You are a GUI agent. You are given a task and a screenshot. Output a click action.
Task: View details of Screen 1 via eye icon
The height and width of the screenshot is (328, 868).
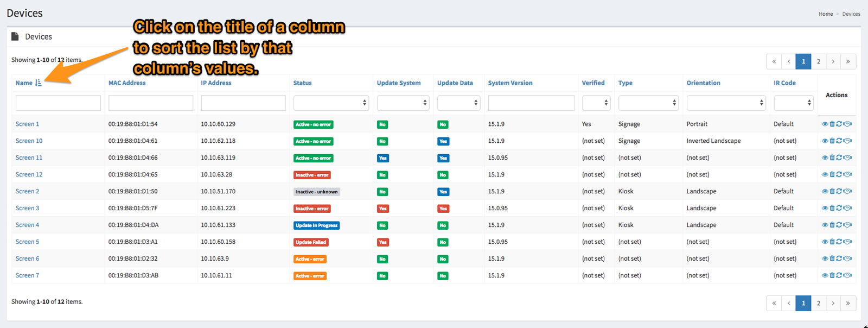[825, 124]
